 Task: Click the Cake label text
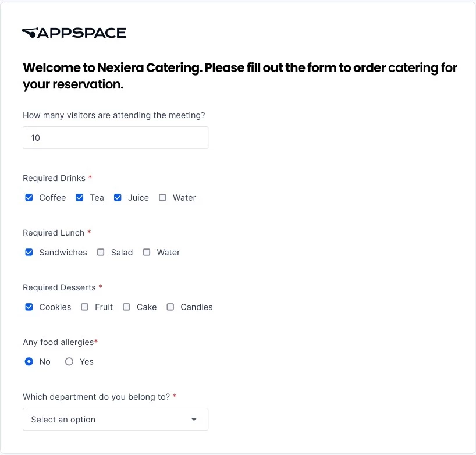click(147, 307)
